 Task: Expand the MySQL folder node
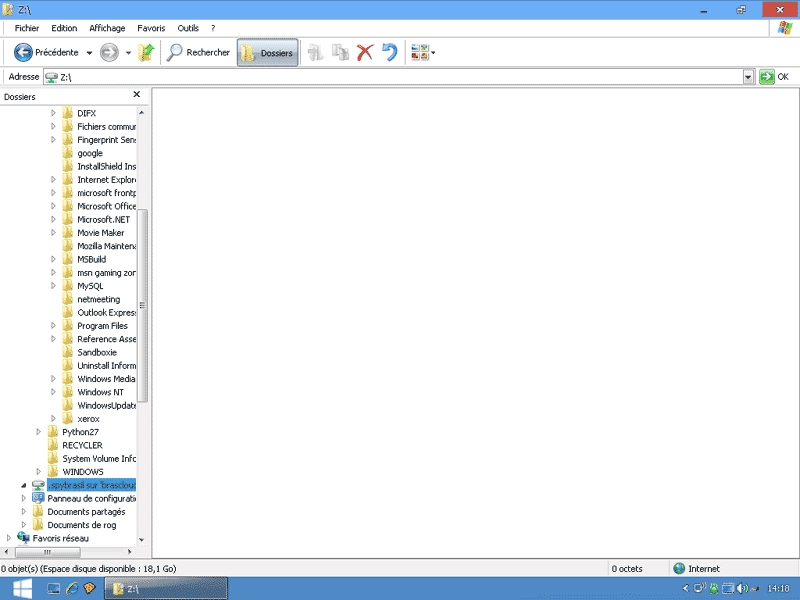pos(53,286)
